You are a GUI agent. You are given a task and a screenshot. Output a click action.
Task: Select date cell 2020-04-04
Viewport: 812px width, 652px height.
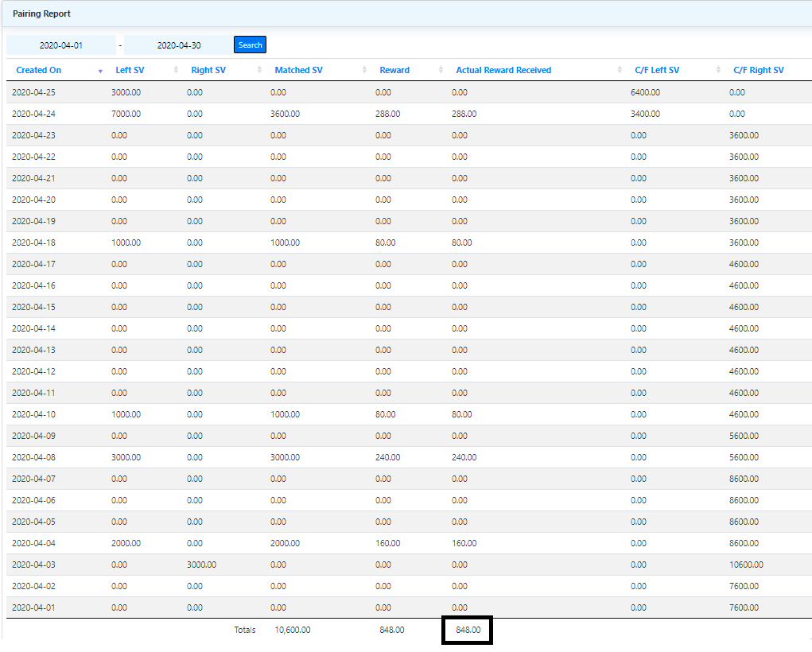click(x=33, y=543)
